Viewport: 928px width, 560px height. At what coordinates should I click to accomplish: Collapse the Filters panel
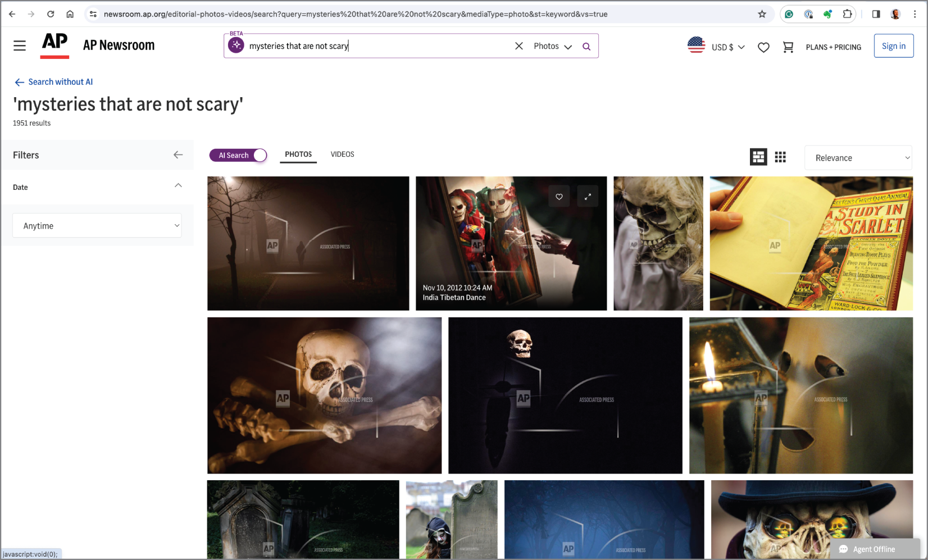[x=178, y=155]
